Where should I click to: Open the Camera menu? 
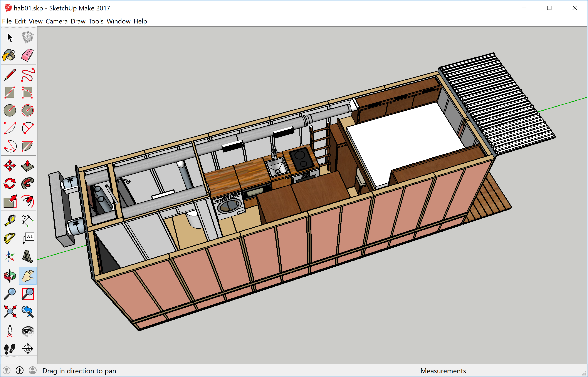[56, 21]
